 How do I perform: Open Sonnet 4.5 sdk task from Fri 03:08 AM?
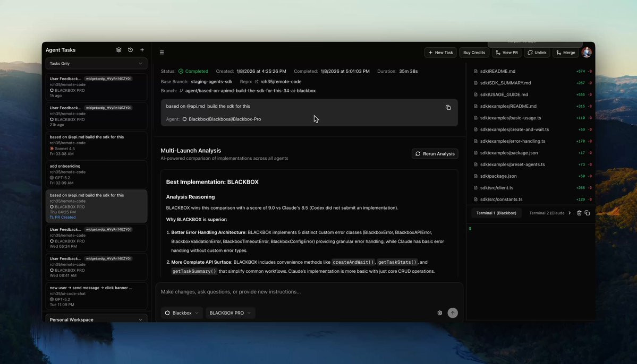click(x=96, y=145)
